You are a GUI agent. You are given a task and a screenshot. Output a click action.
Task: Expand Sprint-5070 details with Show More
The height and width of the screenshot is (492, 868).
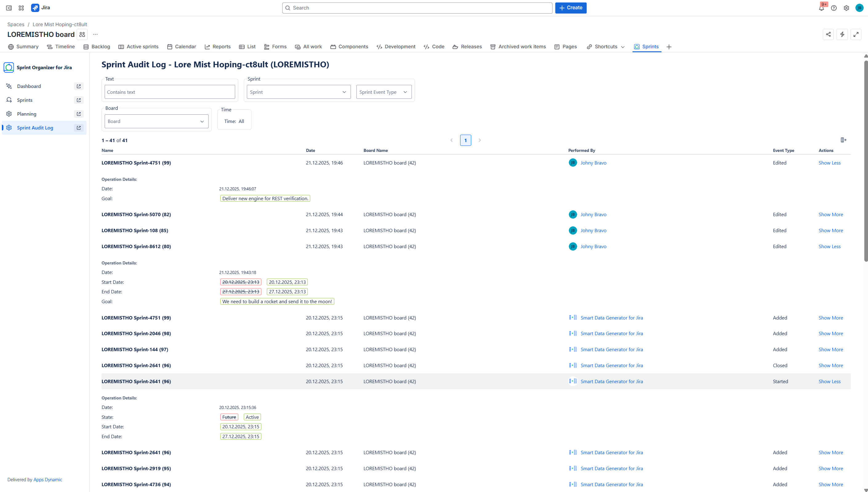(x=830, y=215)
